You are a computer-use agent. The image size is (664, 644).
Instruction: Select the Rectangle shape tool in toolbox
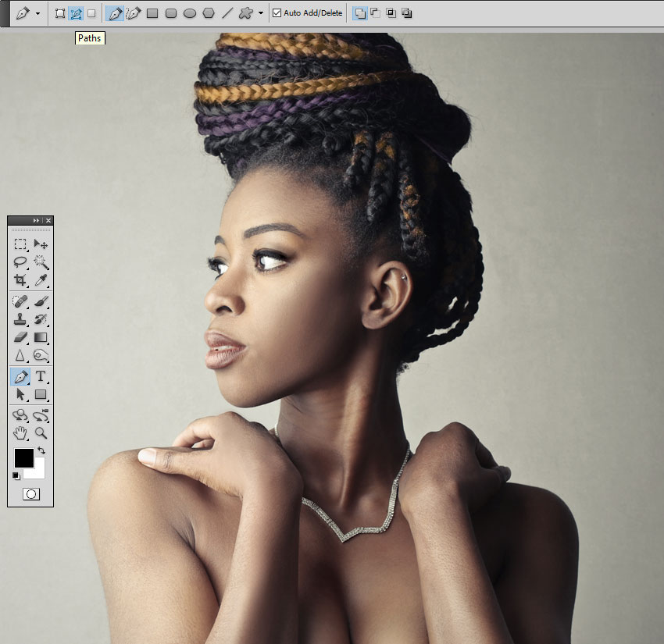(x=41, y=394)
